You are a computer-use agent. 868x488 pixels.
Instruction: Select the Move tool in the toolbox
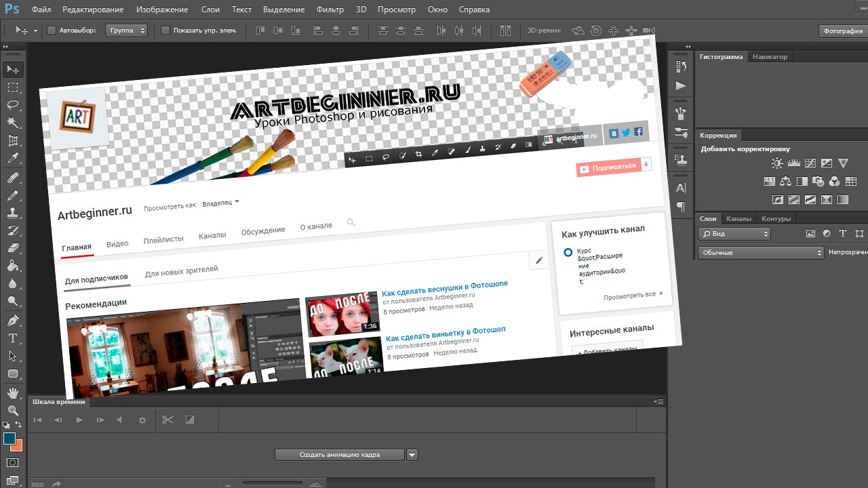pyautogui.click(x=13, y=69)
